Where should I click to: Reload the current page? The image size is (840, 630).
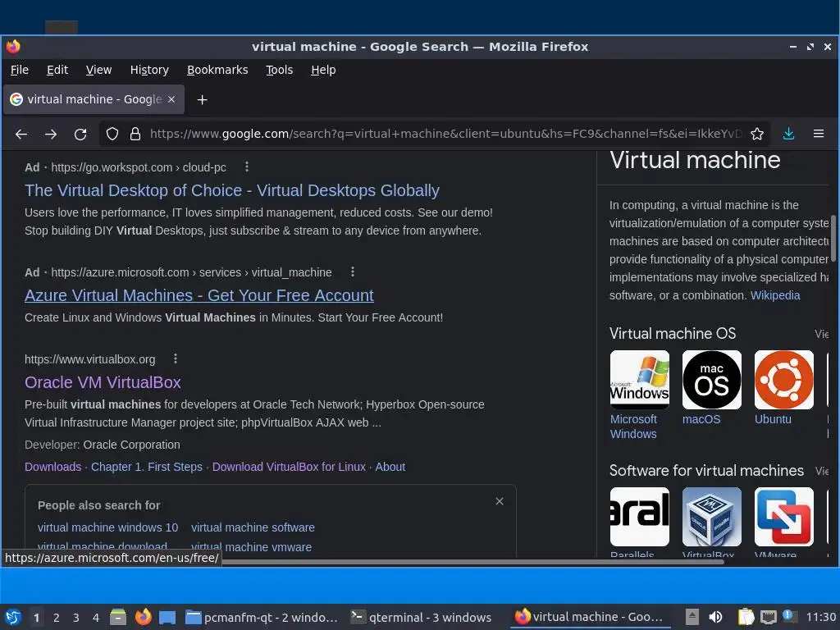(80, 134)
